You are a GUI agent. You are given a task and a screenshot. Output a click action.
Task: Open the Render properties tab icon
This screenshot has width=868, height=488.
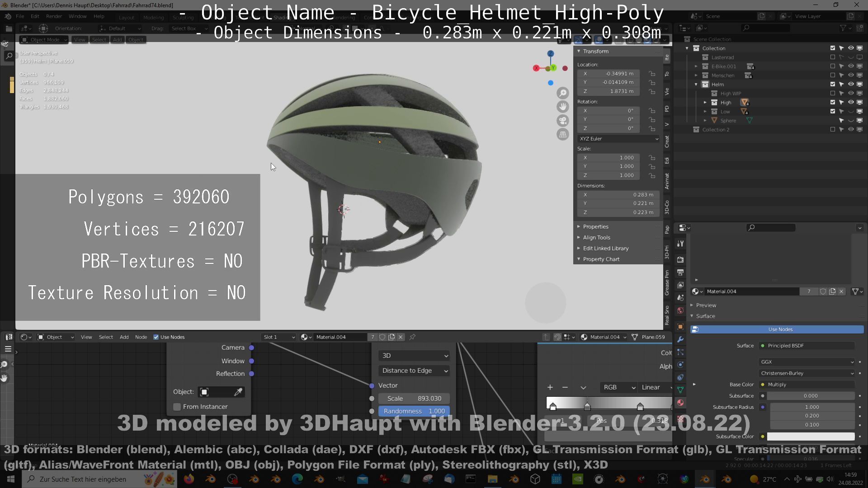click(680, 260)
